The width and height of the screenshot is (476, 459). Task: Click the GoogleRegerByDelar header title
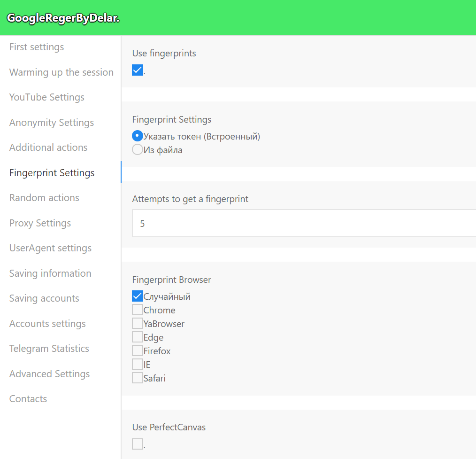point(63,18)
